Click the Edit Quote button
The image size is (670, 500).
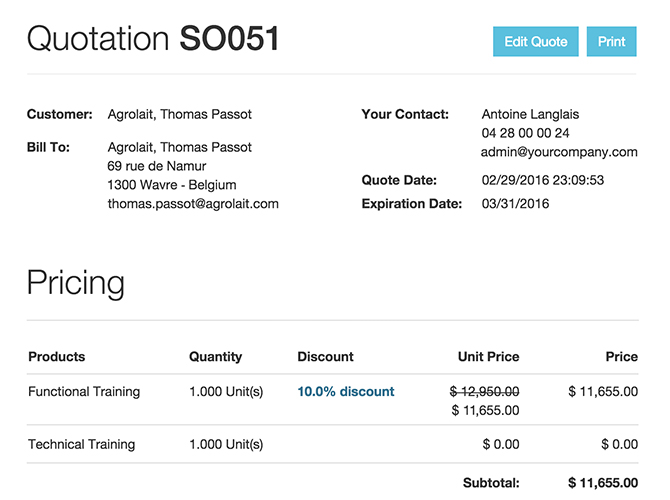tap(535, 41)
